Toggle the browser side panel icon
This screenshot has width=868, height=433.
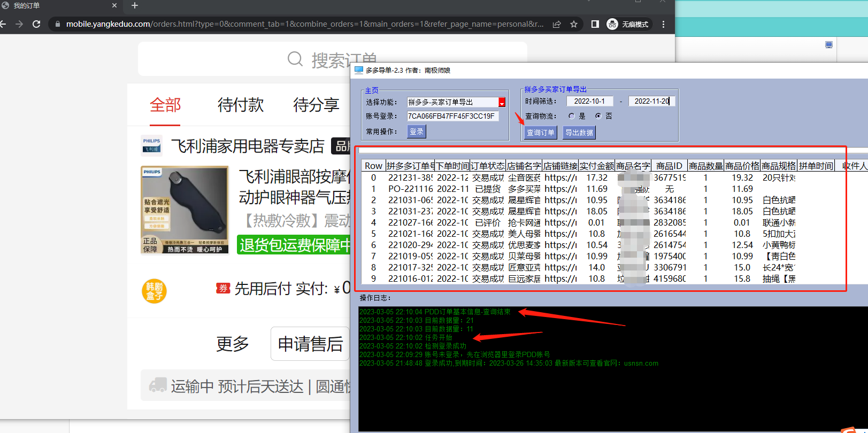[595, 24]
